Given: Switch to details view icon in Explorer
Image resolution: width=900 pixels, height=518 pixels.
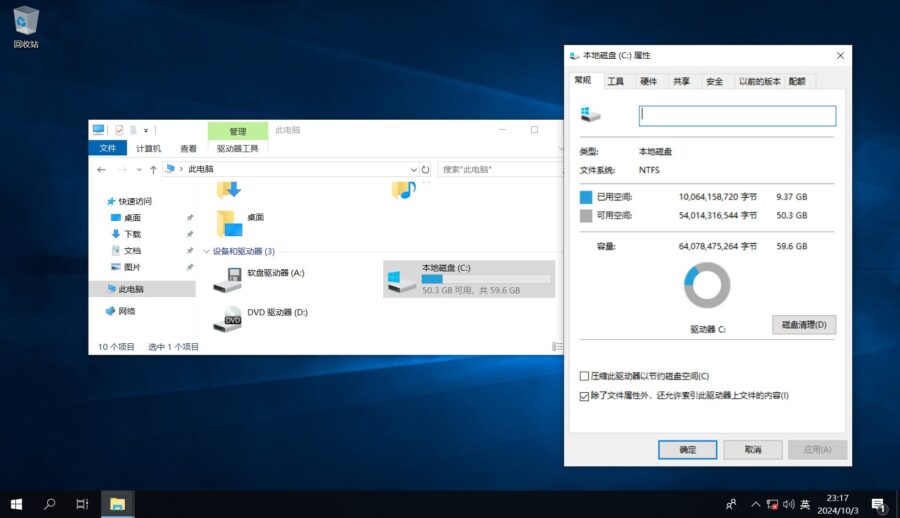Looking at the screenshot, I should pos(557,346).
